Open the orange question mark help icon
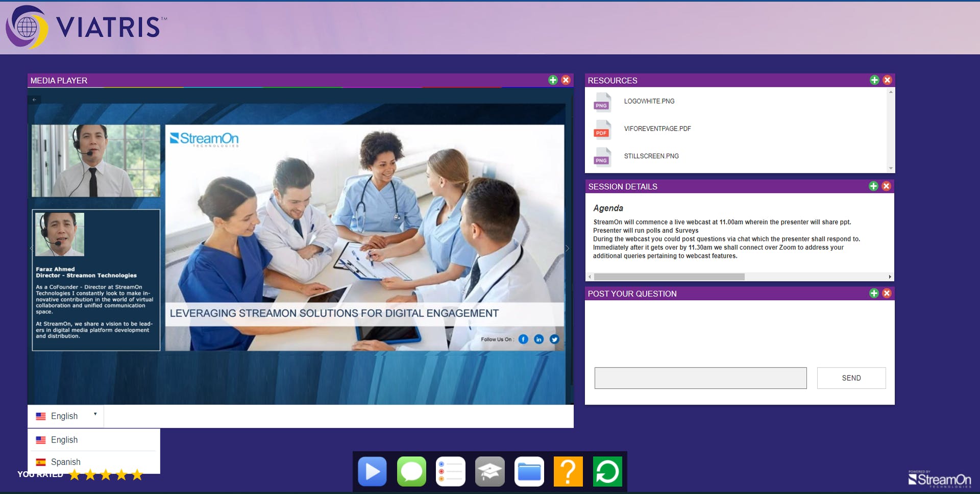The width and height of the screenshot is (980, 494). [x=568, y=472]
